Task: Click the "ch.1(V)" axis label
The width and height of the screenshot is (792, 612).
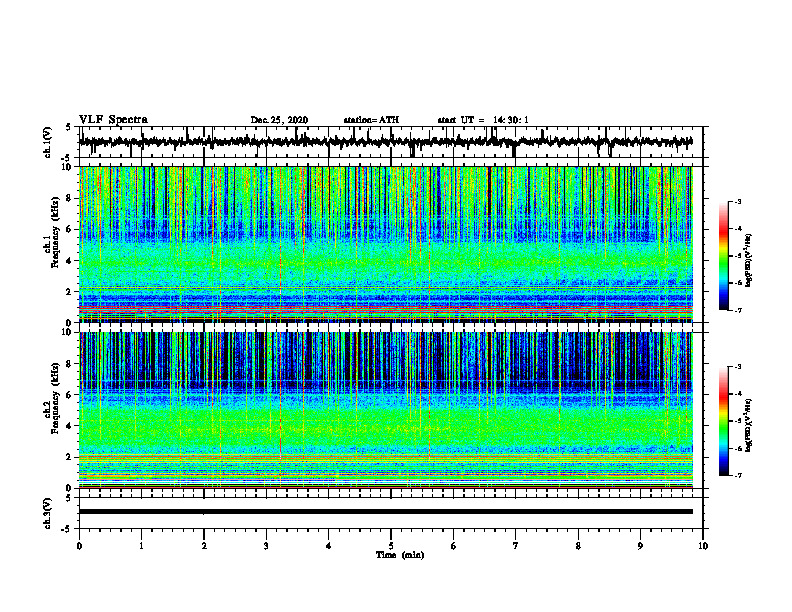Action: 48,142
